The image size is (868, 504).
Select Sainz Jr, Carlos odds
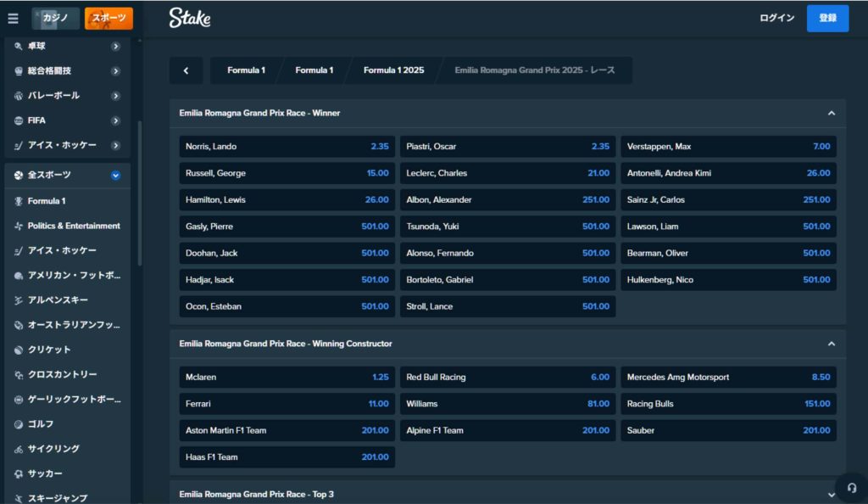728,200
